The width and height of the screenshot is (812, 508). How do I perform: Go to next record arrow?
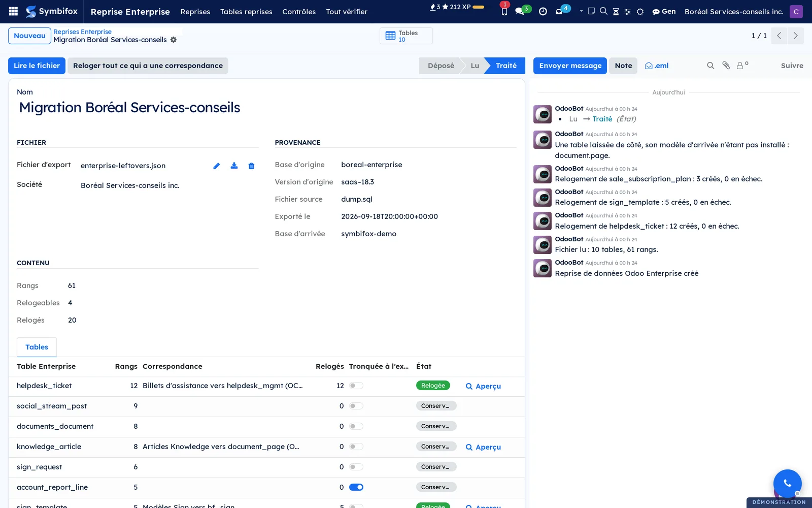[x=795, y=36]
